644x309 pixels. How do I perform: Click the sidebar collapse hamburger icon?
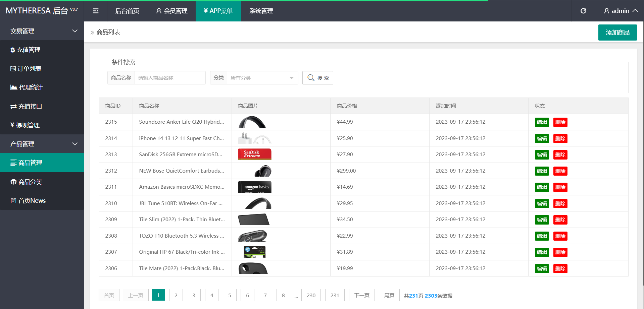tap(96, 11)
